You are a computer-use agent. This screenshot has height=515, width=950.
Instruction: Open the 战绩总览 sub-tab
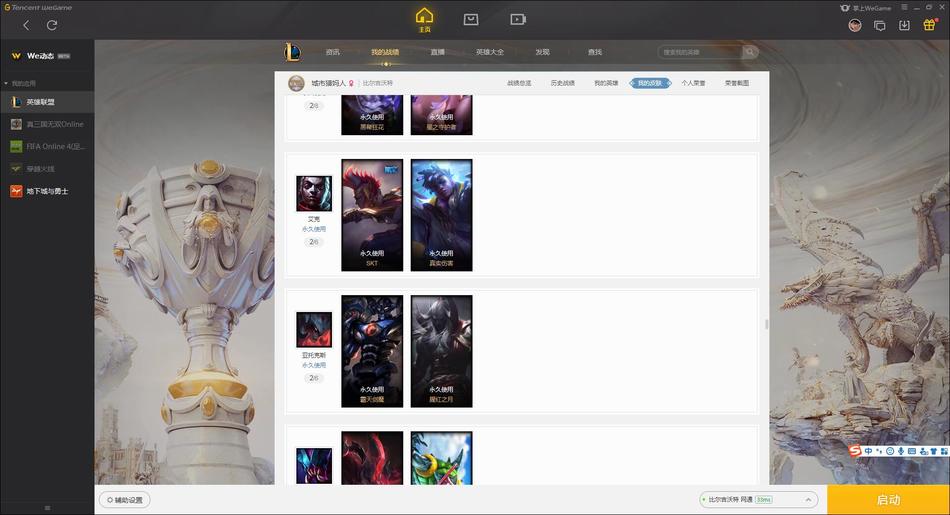coord(519,83)
